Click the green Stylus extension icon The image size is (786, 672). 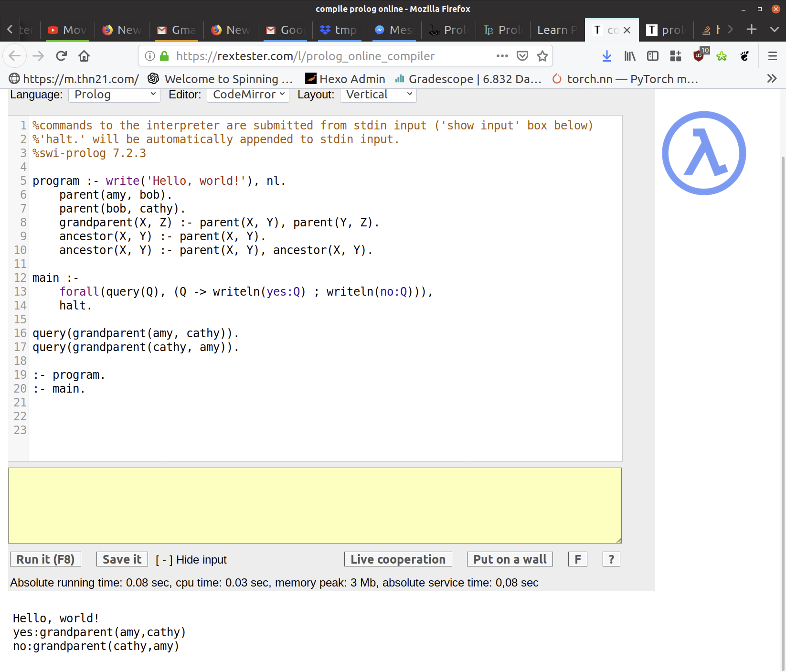click(x=722, y=56)
